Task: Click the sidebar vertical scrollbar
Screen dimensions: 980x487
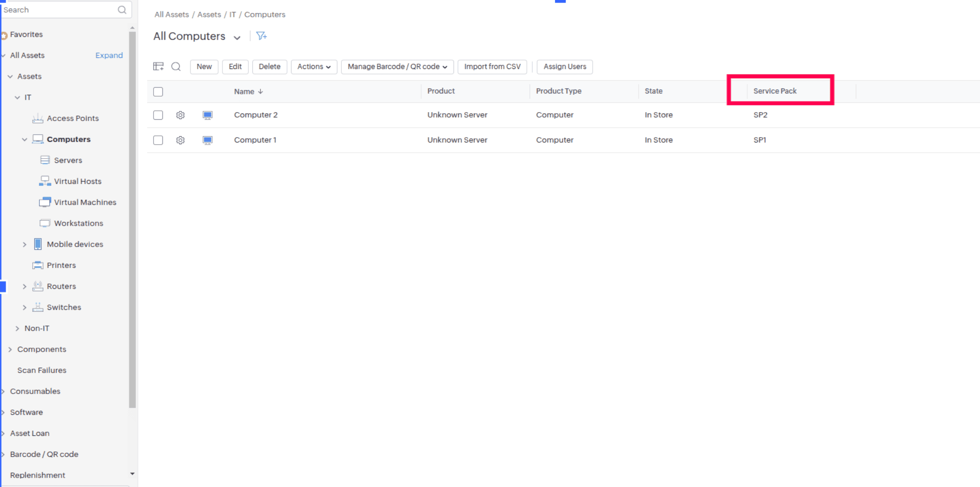Action: coord(132,218)
